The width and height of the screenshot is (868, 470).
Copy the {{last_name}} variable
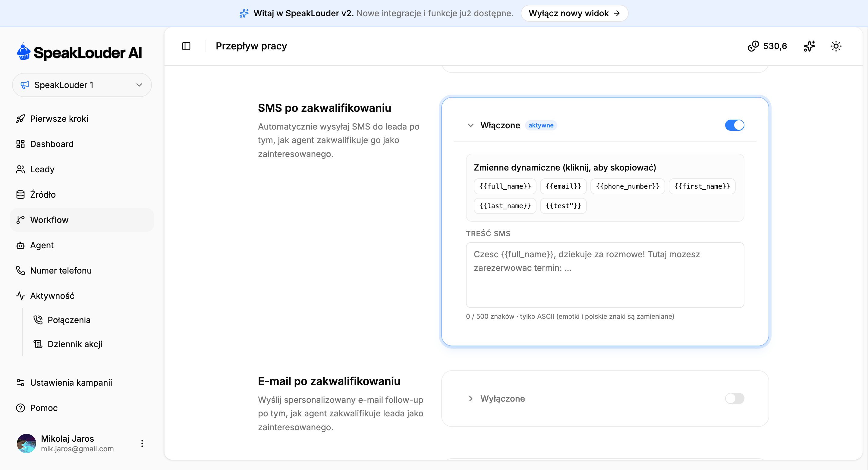pos(505,206)
